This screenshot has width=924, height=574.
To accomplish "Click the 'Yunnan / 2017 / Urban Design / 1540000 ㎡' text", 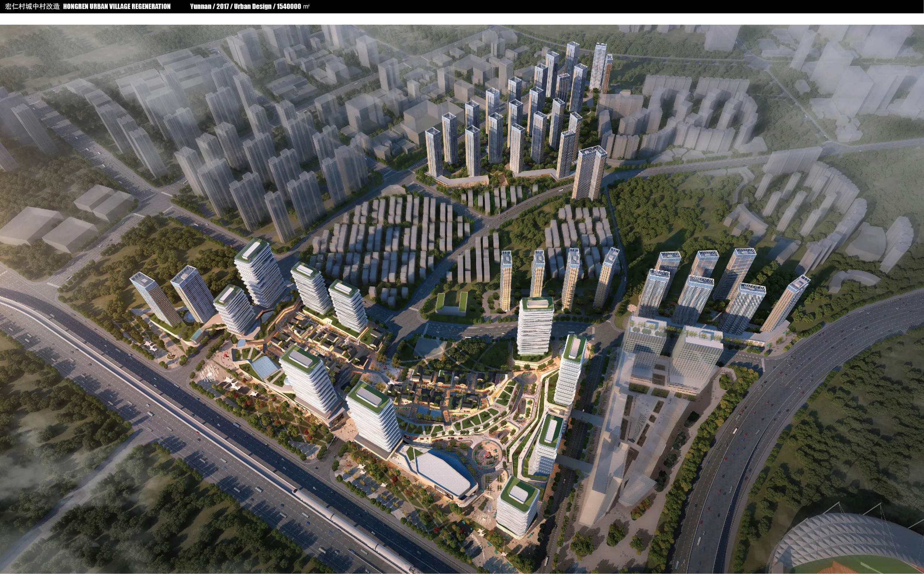I will pyautogui.click(x=250, y=6).
